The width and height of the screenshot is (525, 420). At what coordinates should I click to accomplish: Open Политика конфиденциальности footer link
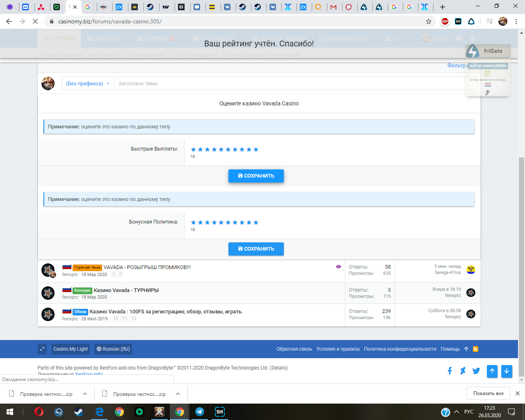pyautogui.click(x=400, y=349)
